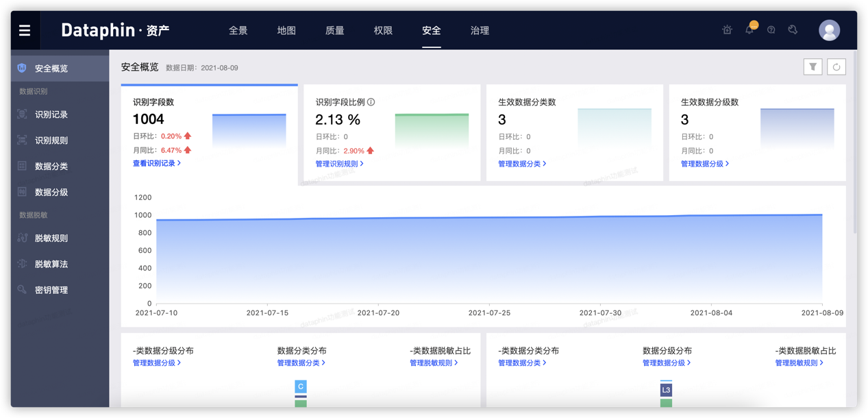Click the 0.20% daily change value
This screenshot has height=418, width=868.
[171, 136]
